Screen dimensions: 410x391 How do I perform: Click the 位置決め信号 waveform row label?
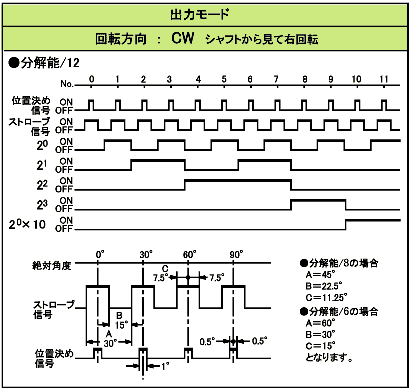(31, 105)
